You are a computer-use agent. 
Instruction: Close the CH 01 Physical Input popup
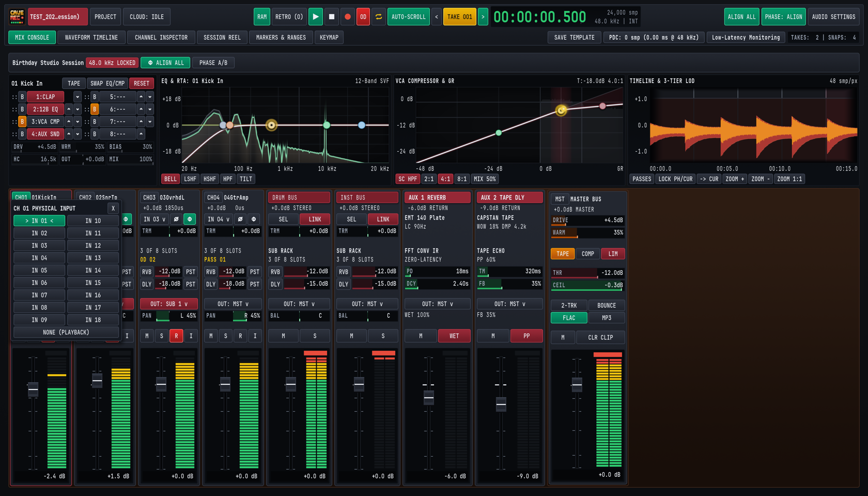[x=113, y=208]
